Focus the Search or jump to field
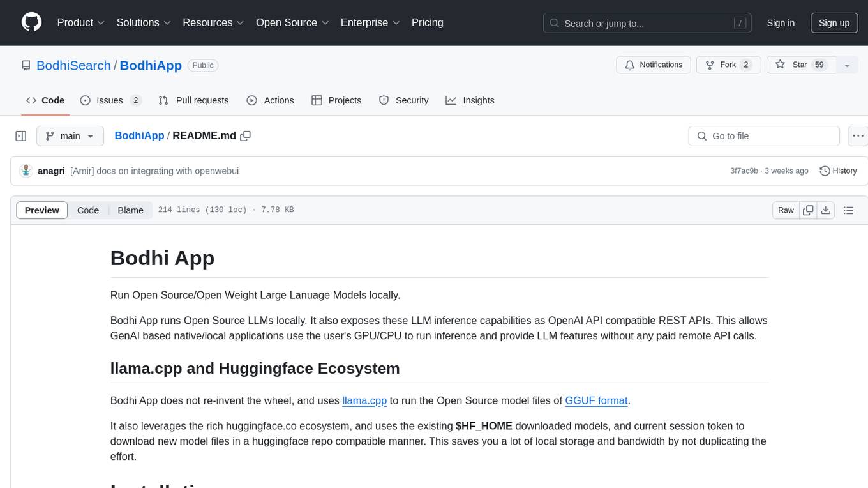The height and width of the screenshot is (488, 868). (x=648, y=23)
